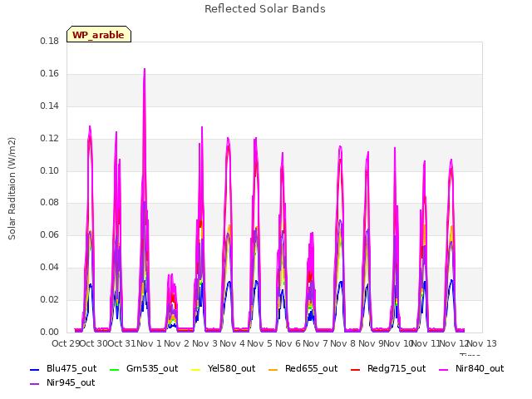Image resolution: width=532 pixels, height=399 pixels.
Task: Click the green Grn535_out legend line
Action: coord(115,369)
